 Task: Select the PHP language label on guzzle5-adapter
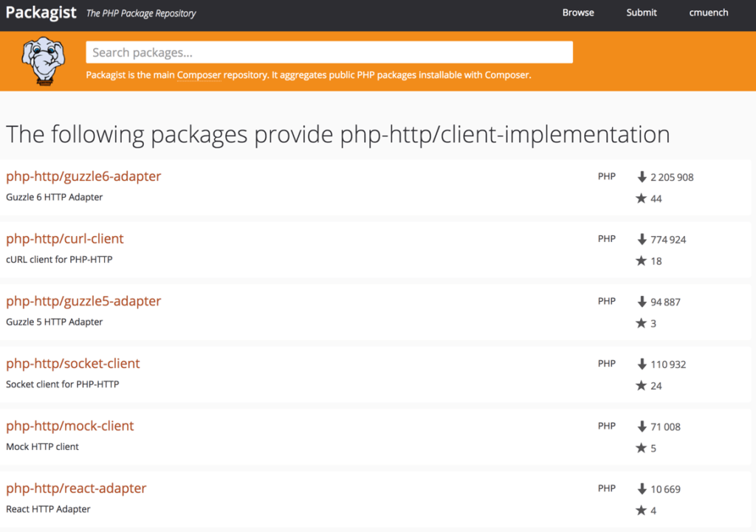tap(607, 300)
